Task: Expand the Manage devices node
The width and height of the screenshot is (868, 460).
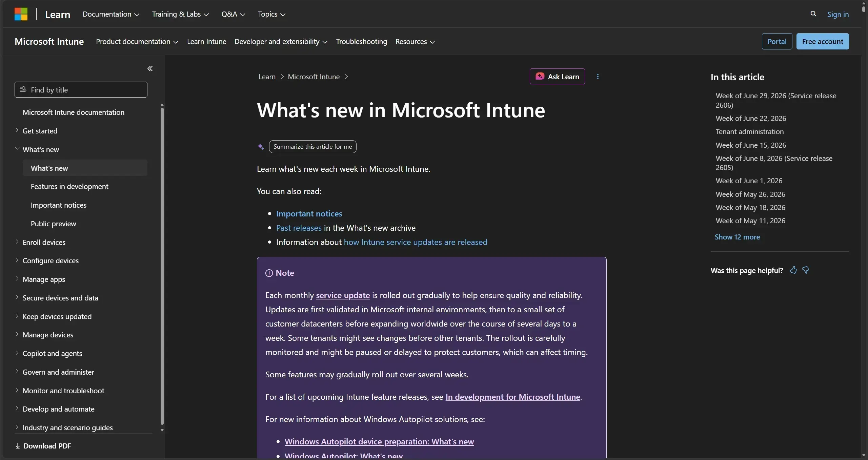Action: pos(17,334)
